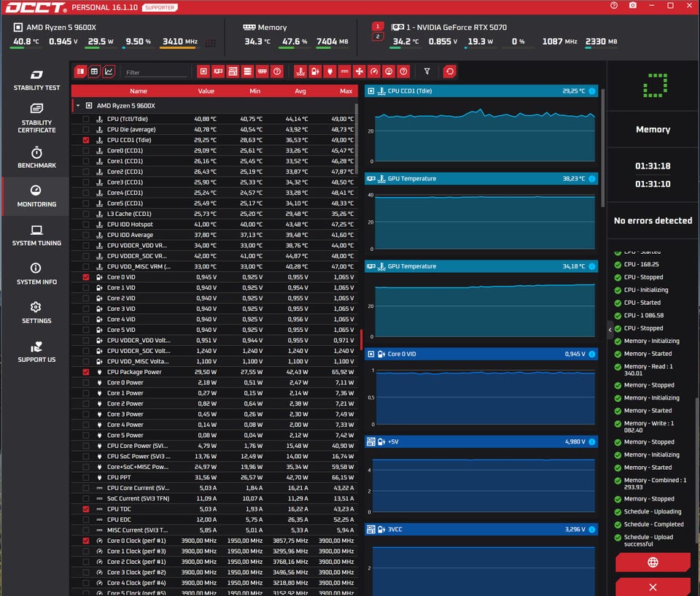Viewport: 700px width, 596px height.
Task: Collapse the AMD Ryzen 5 9600X tree
Action: [78, 106]
